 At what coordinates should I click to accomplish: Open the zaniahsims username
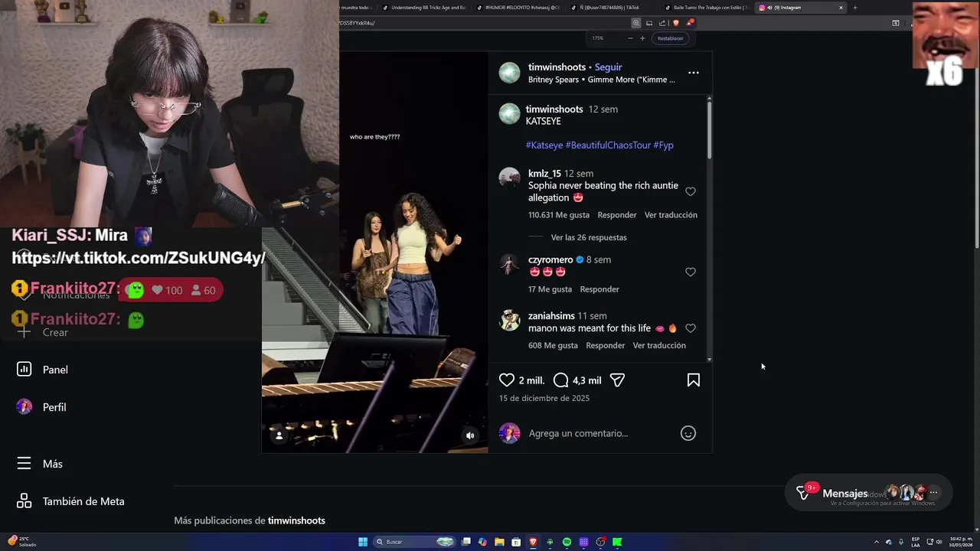point(551,316)
